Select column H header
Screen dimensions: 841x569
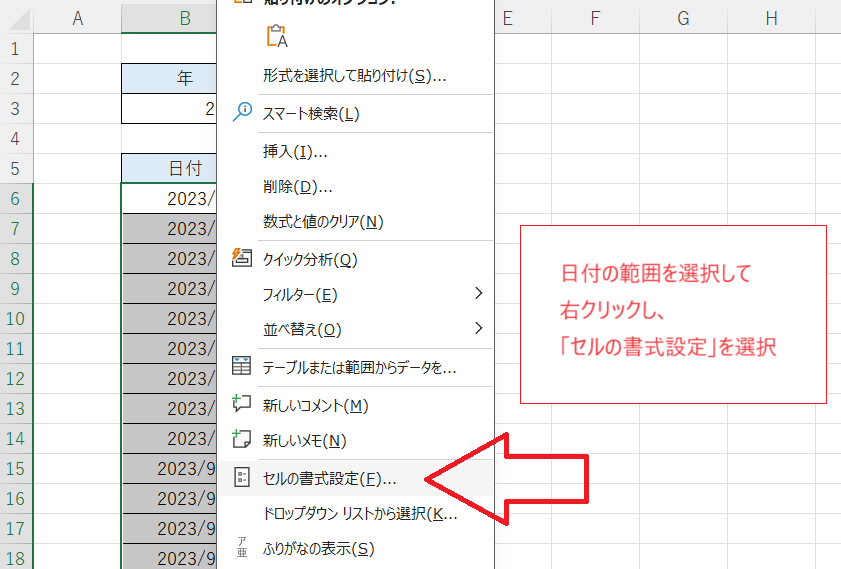(x=771, y=18)
